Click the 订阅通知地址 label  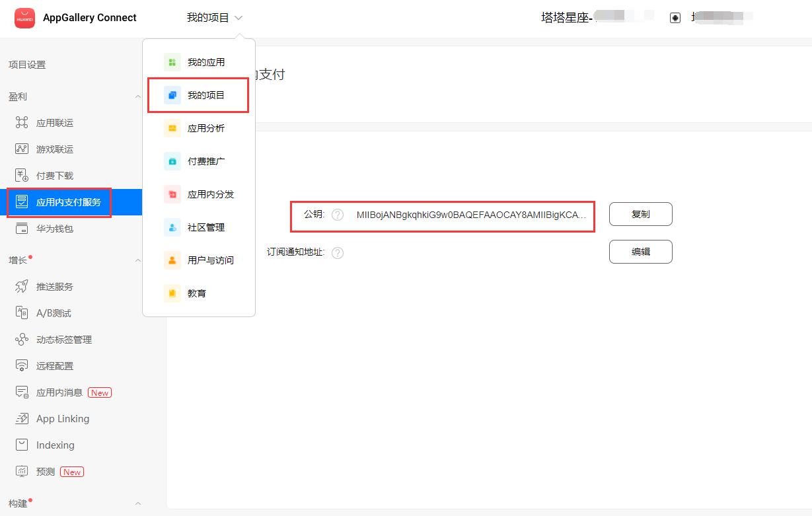(x=295, y=252)
